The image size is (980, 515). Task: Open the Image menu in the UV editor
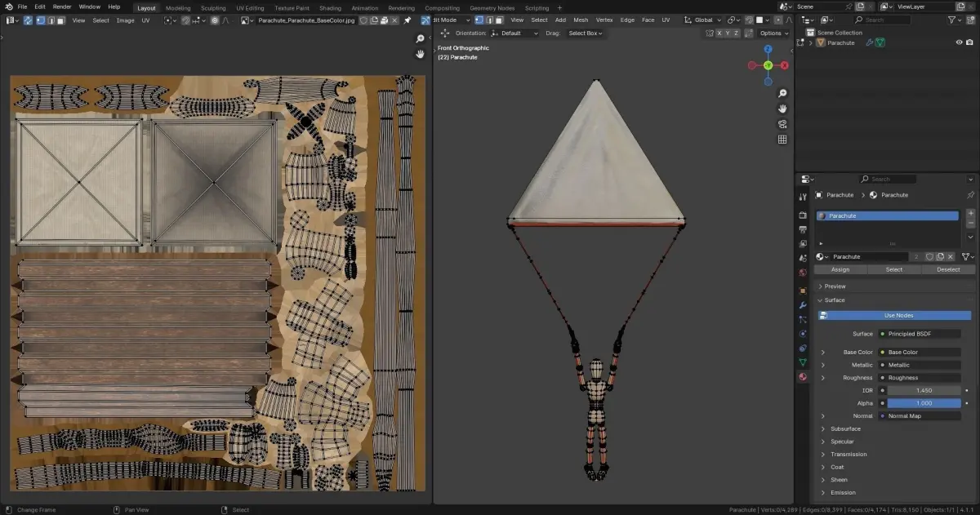[125, 20]
